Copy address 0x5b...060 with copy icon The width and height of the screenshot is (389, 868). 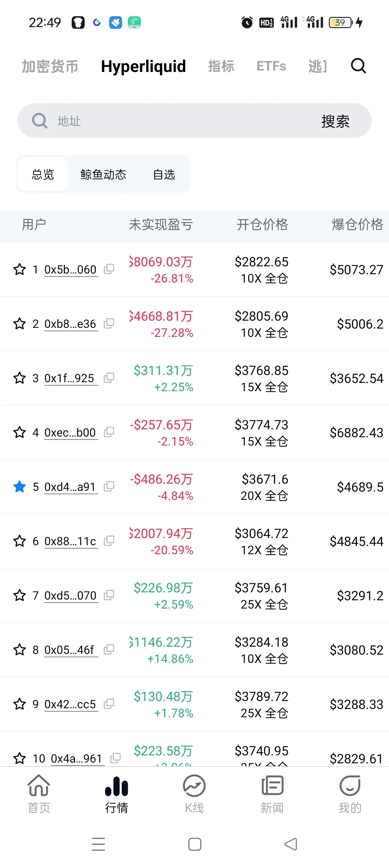109,269
